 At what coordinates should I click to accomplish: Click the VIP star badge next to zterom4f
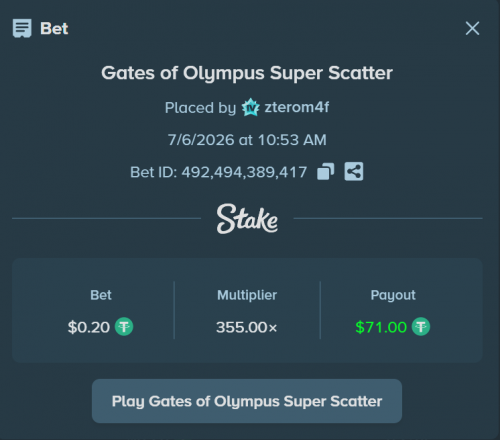250,107
